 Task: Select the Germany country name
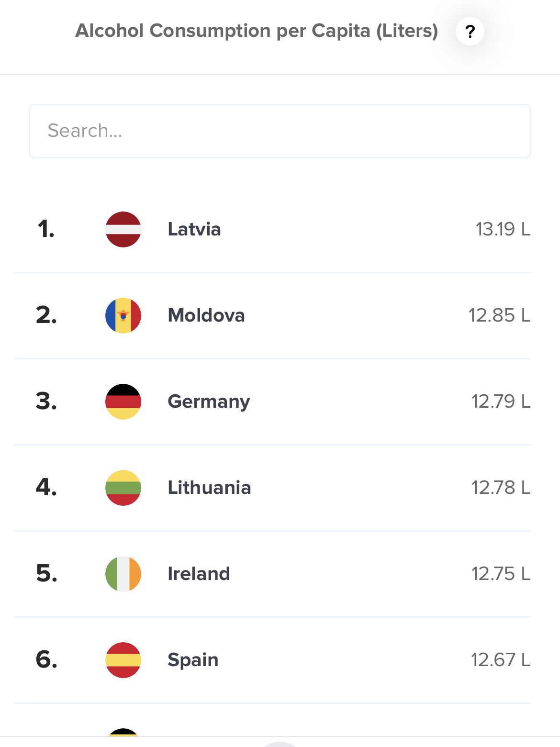(x=209, y=401)
